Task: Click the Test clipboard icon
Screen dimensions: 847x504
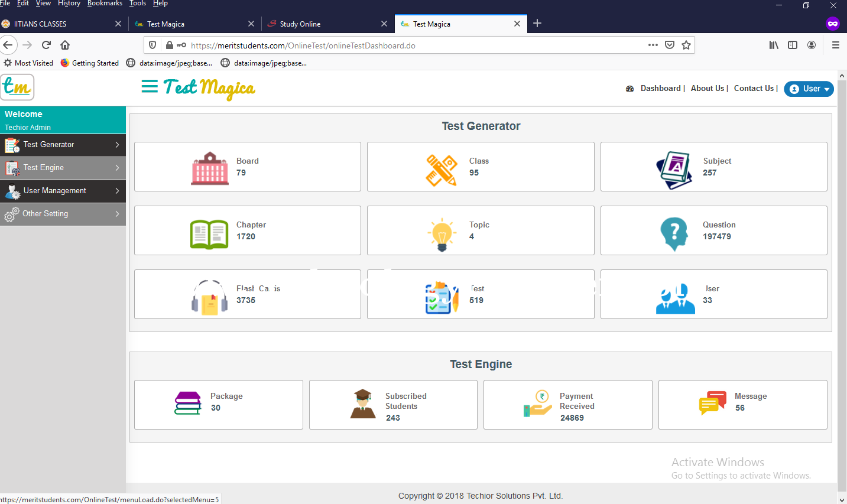Action: coord(442,298)
